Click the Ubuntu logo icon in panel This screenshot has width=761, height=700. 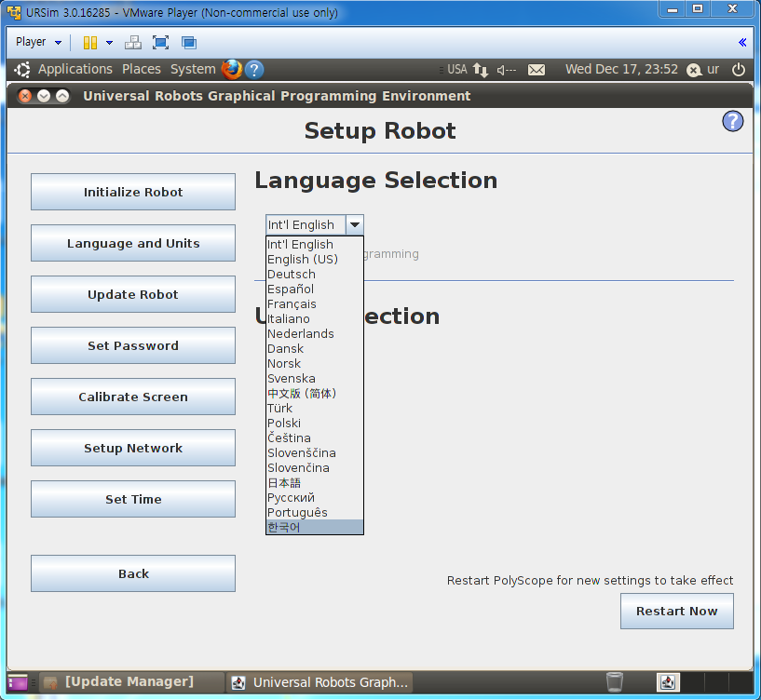(22, 70)
